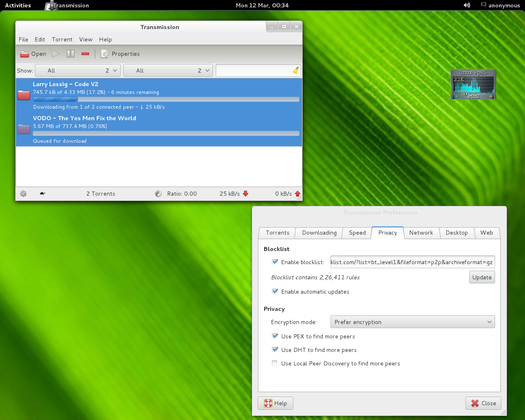The height and width of the screenshot is (420, 525).
Task: Click the gear options icon in the status bar
Action: coord(23,194)
